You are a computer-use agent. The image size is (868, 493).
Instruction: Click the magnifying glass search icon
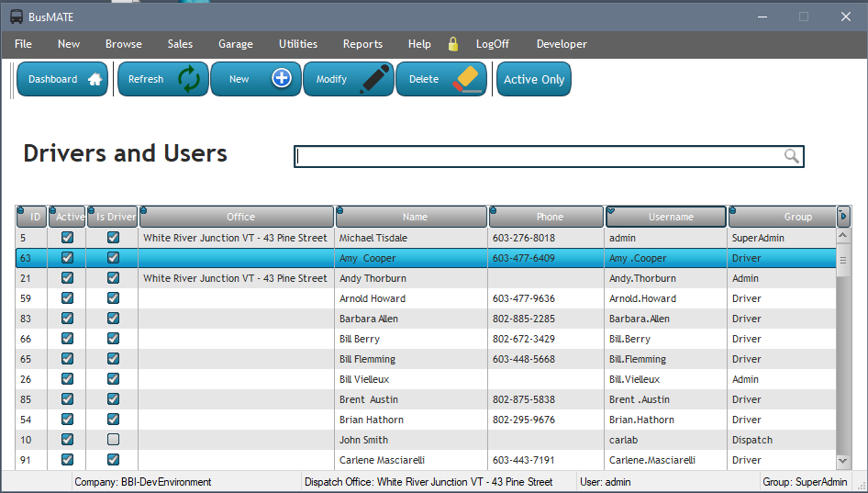coord(792,157)
